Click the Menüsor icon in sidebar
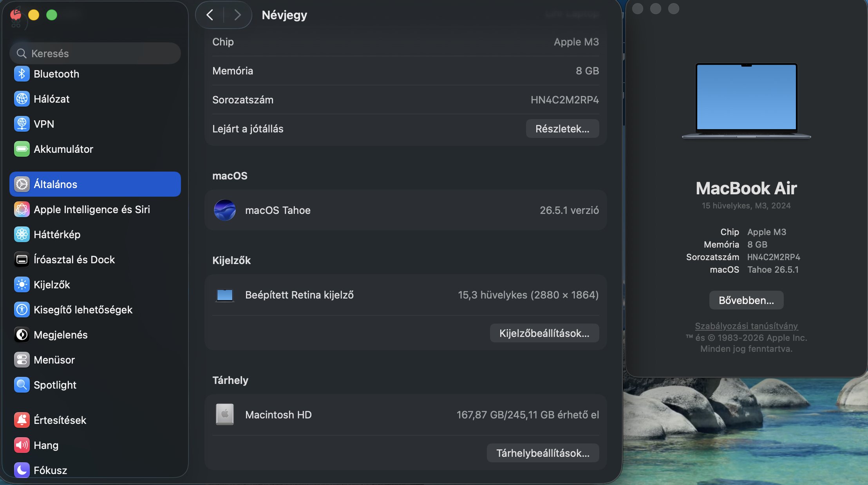 click(x=22, y=360)
